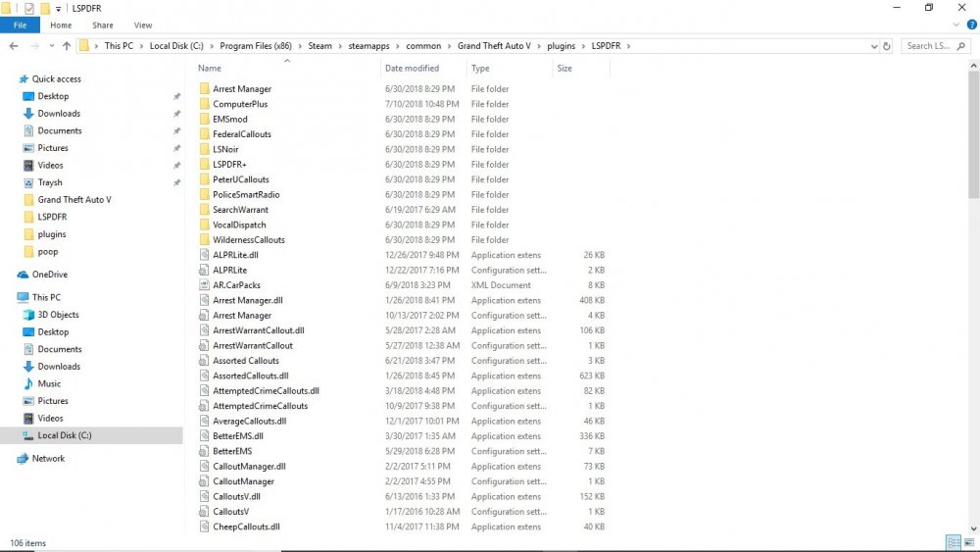Screen dimensions: 980x552
Task: Open pinned Documents under Quick access
Action: click(x=60, y=130)
